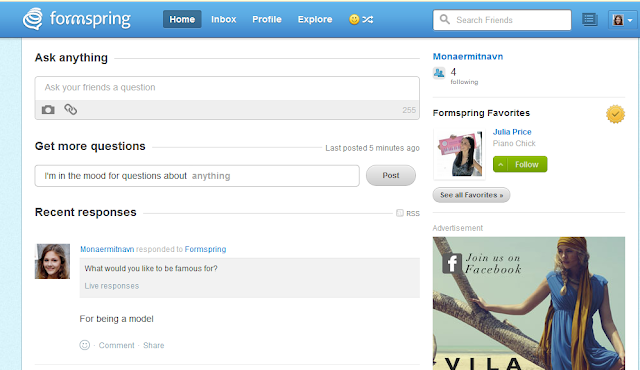Click See all Favorites button
This screenshot has height=370, width=640.
point(471,195)
